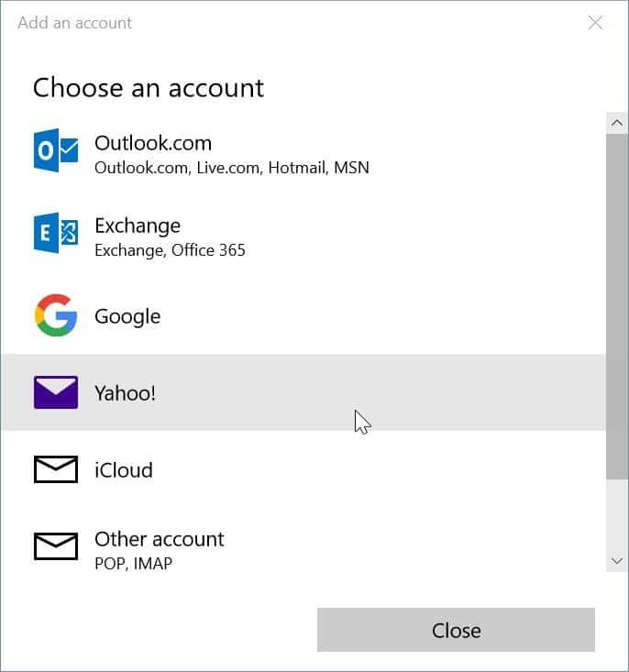The width and height of the screenshot is (629, 672).
Task: Select the Other account label
Action: (x=159, y=539)
